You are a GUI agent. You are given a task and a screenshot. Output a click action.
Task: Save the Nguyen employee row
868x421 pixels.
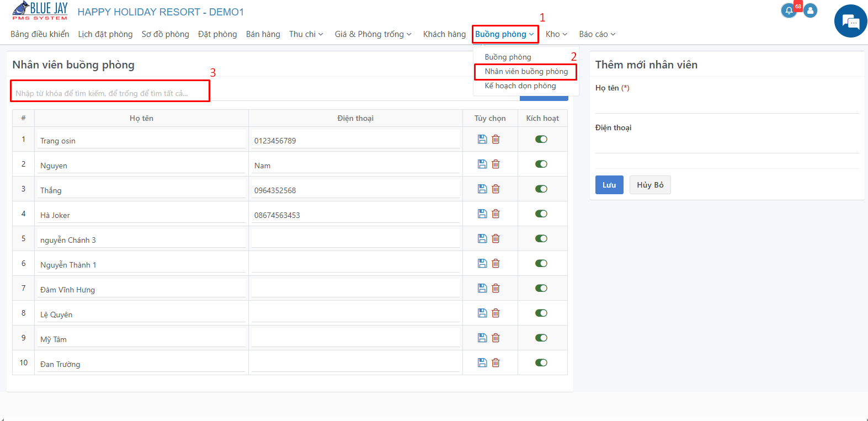pyautogui.click(x=482, y=164)
